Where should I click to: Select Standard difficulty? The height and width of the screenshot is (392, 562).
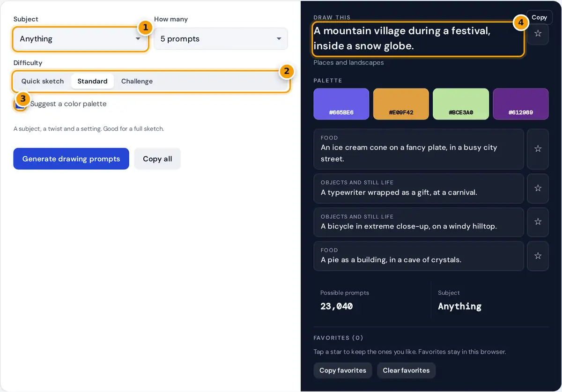(92, 81)
